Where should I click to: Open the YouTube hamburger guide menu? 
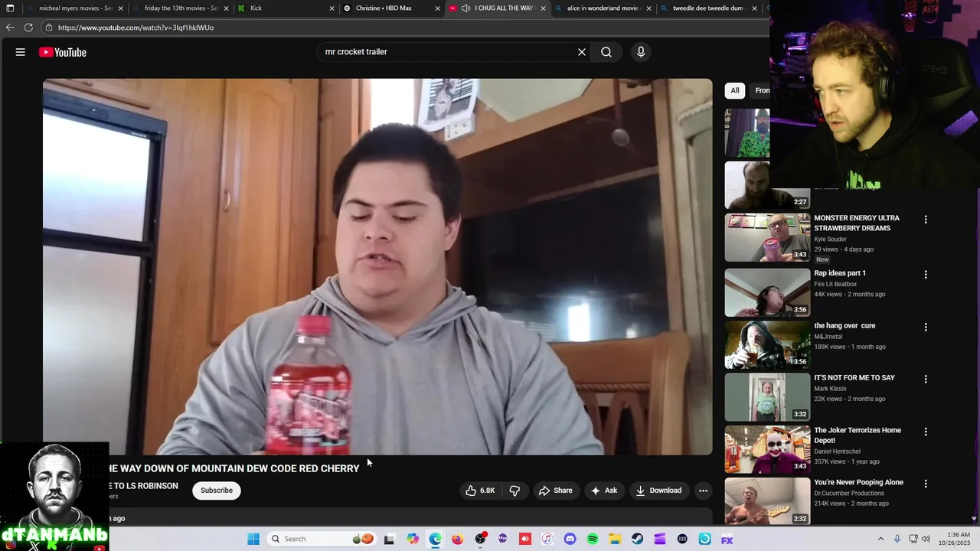pyautogui.click(x=21, y=52)
